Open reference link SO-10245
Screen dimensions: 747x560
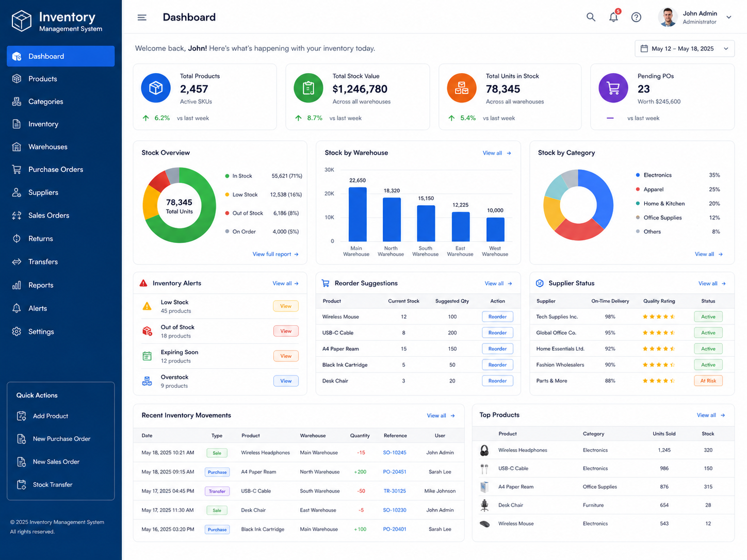395,453
